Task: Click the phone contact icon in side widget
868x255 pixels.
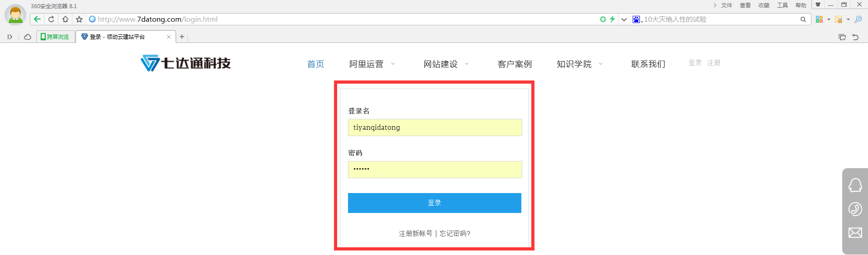Action: pos(855,209)
